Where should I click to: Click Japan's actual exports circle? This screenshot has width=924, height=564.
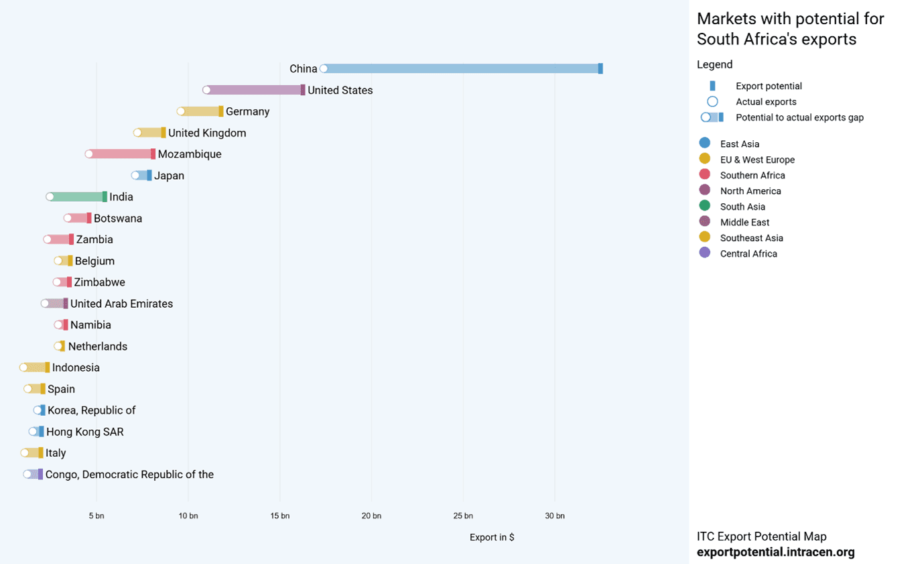coord(135,176)
